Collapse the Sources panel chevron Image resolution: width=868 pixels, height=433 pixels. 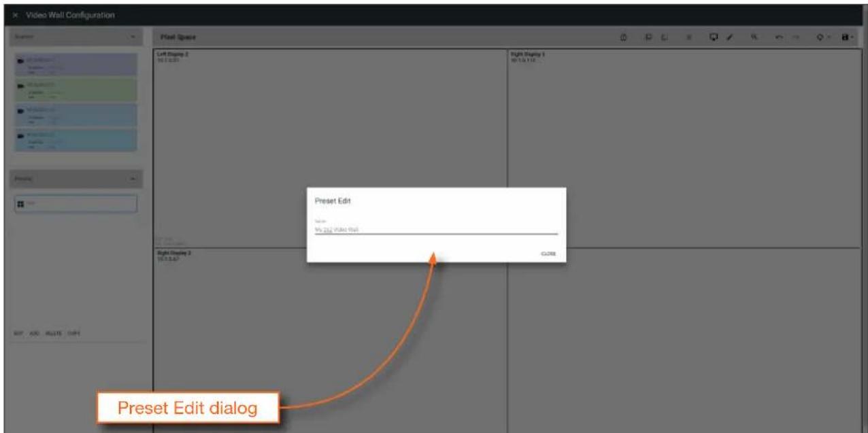133,36
